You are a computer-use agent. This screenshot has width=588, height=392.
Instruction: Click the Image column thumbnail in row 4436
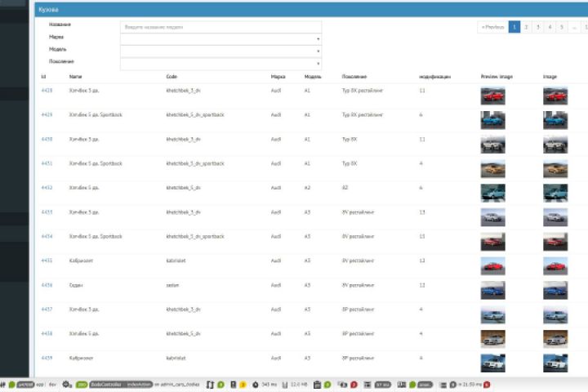tap(555, 291)
